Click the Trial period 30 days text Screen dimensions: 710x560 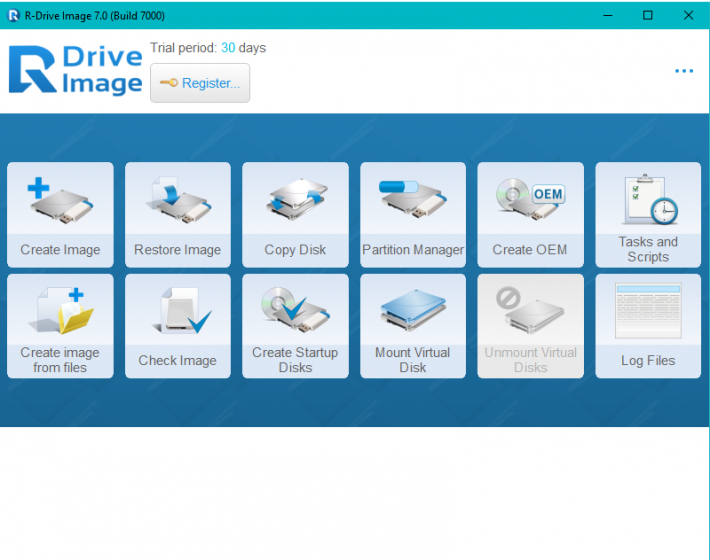point(208,48)
